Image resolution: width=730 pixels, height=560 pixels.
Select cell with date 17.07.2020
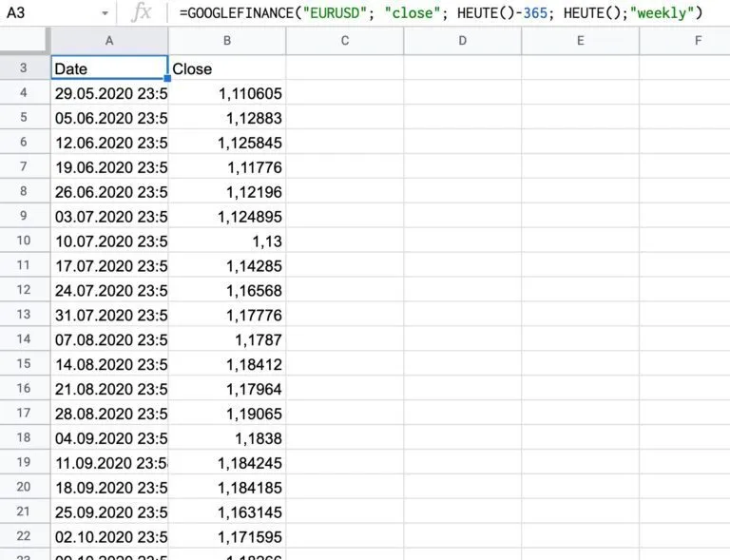(109, 265)
